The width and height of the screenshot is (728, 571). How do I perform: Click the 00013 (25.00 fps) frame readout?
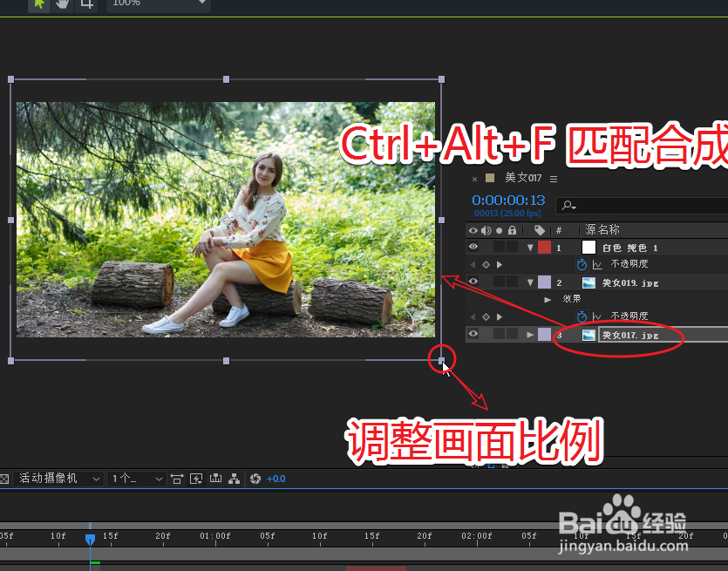click(x=507, y=214)
